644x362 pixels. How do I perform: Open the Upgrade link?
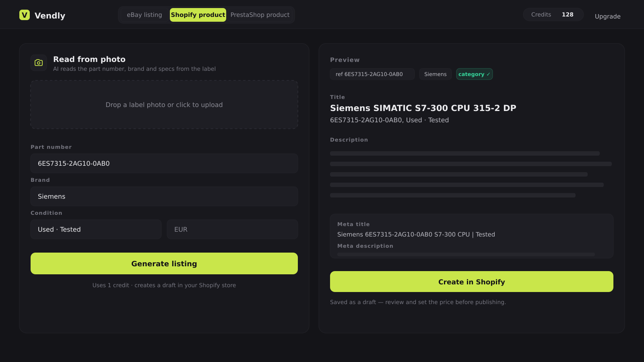(x=608, y=16)
